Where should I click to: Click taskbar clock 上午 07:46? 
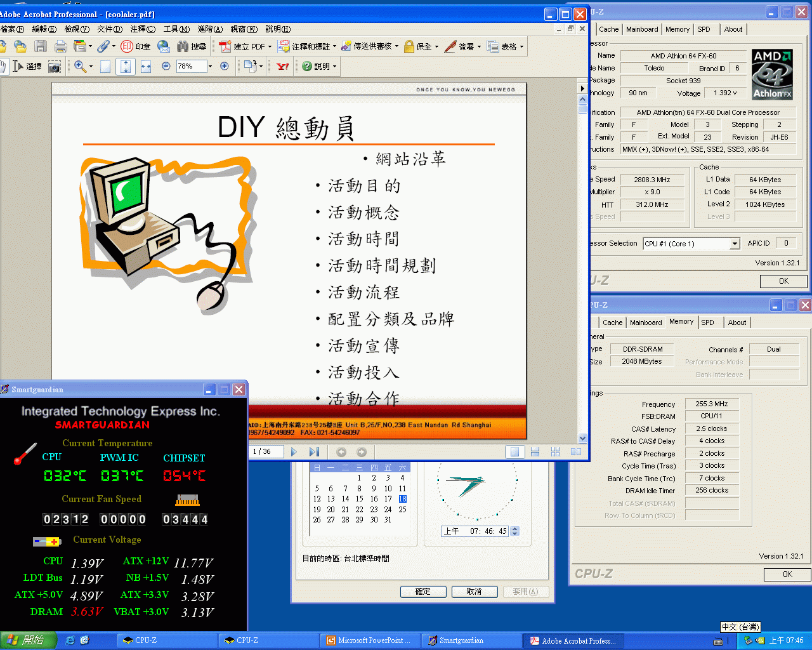click(786, 640)
